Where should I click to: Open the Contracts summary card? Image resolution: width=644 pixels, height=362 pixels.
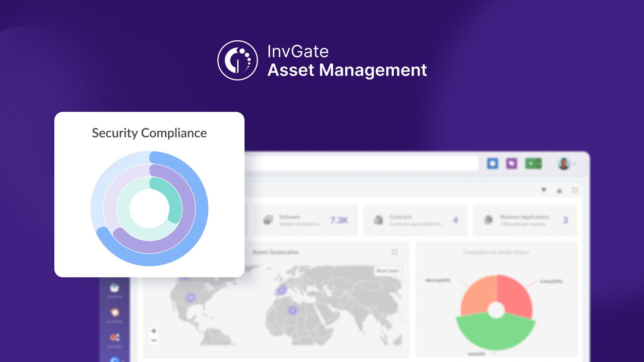pyautogui.click(x=415, y=220)
